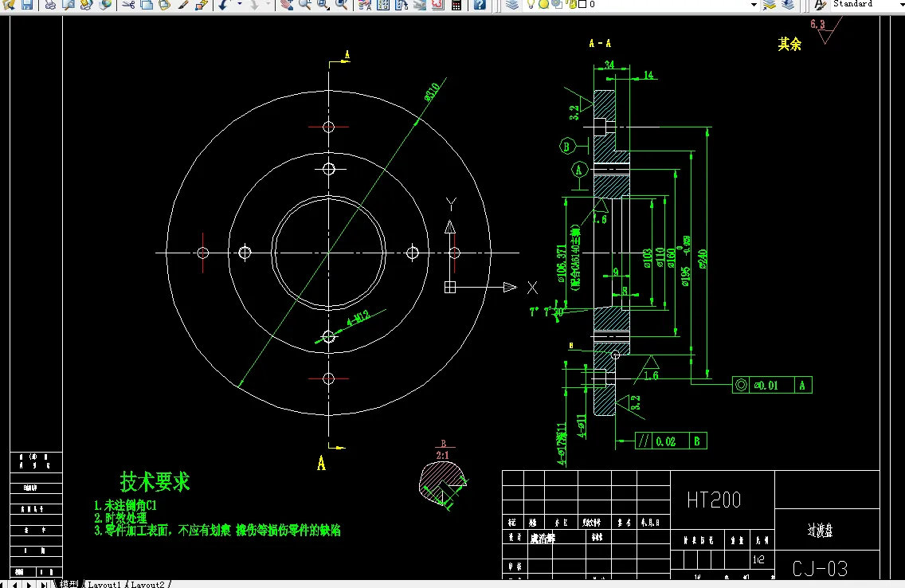
Task: Toggle layer 0 viewport freeze icon
Action: (x=557, y=4)
